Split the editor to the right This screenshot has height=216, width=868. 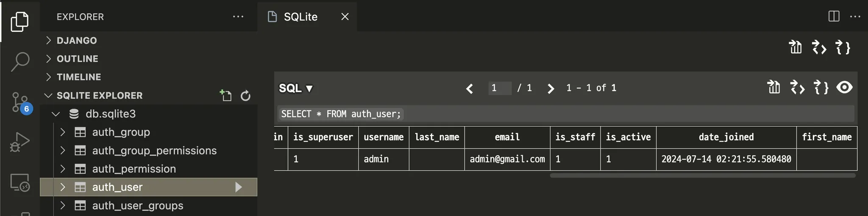coord(834,17)
